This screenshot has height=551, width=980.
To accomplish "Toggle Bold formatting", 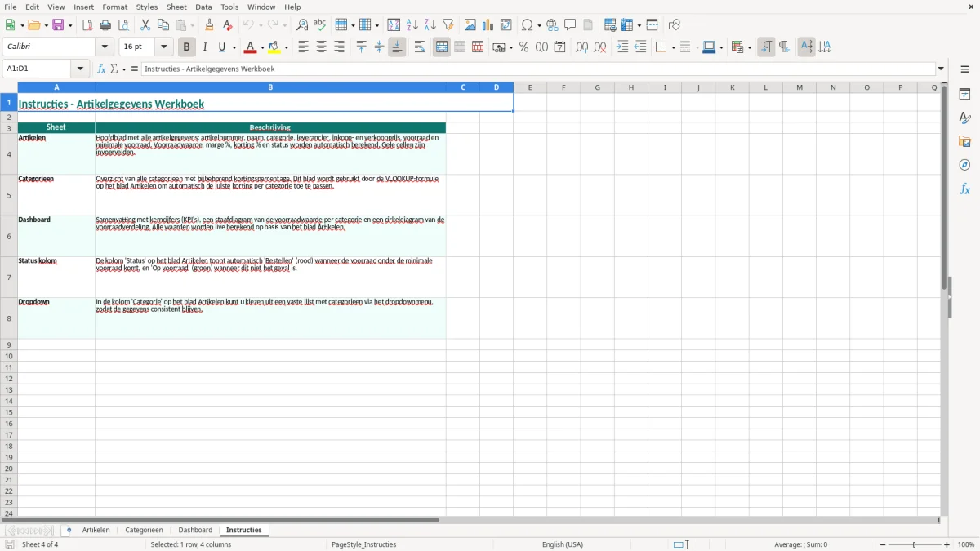I will [186, 47].
